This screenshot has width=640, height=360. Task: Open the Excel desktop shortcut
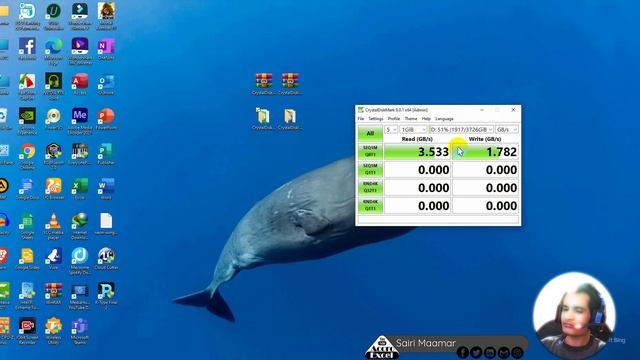coord(80,189)
